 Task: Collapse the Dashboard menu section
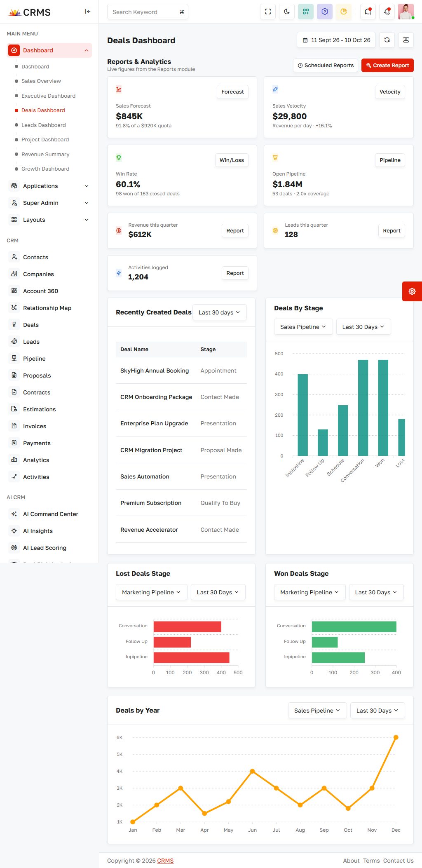click(49, 50)
